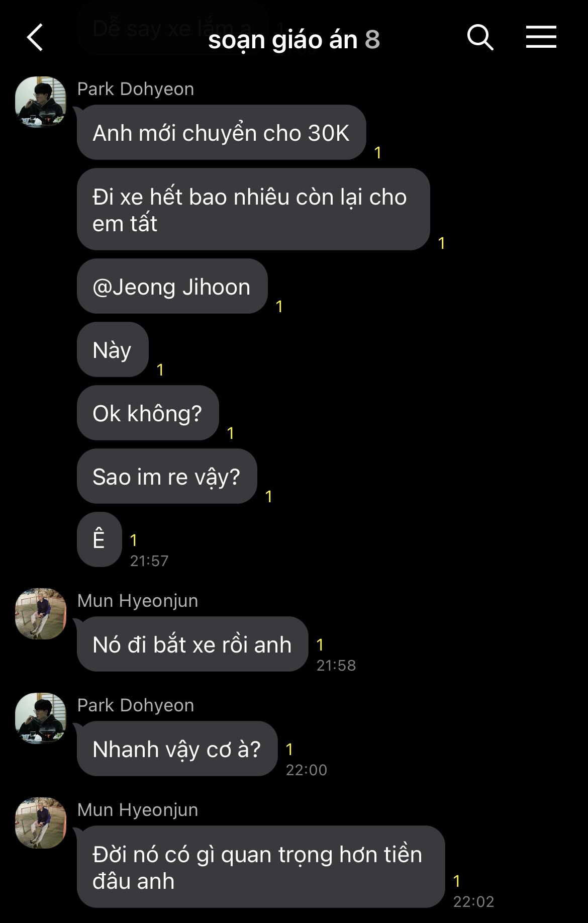Screen dimensions: 588x923
Task: Open Park Dohyeon's avatar at top
Action: [x=41, y=102]
